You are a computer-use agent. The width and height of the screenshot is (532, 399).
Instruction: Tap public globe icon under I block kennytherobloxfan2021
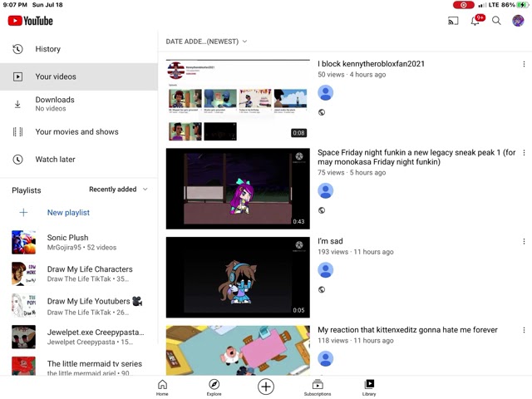point(322,112)
